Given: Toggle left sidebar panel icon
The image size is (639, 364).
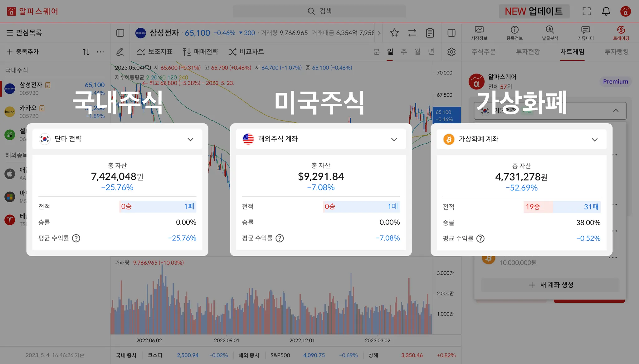Looking at the screenshot, I should point(120,33).
